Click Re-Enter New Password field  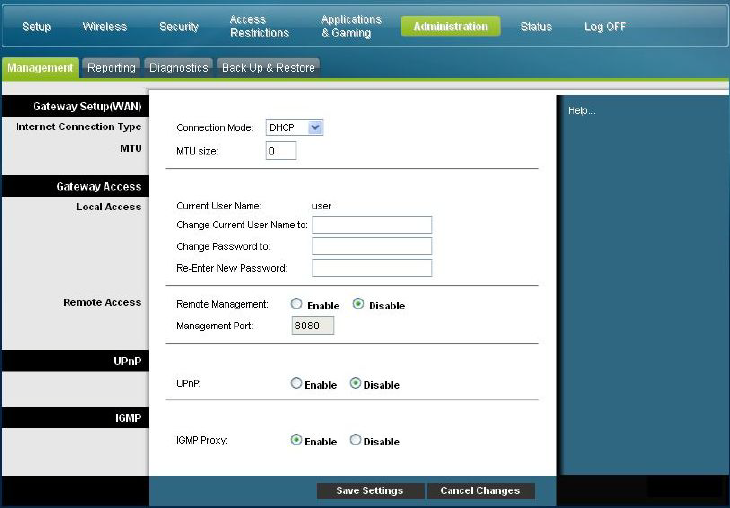(x=372, y=268)
